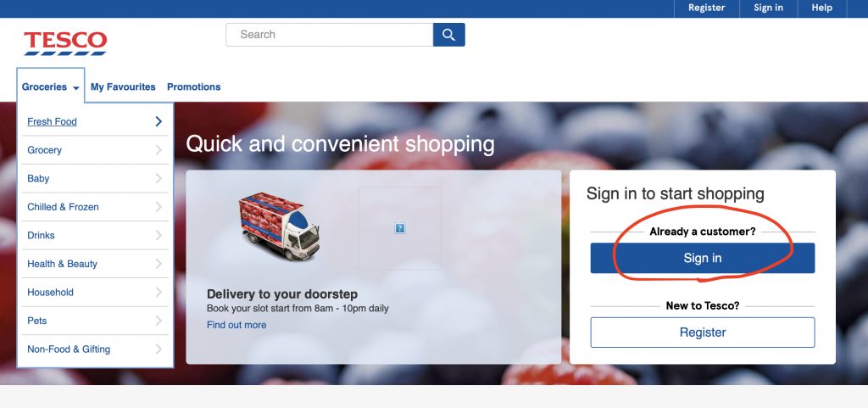Screen dimensions: 868x408
Task: Expand the Pets category chevron
Action: [159, 321]
